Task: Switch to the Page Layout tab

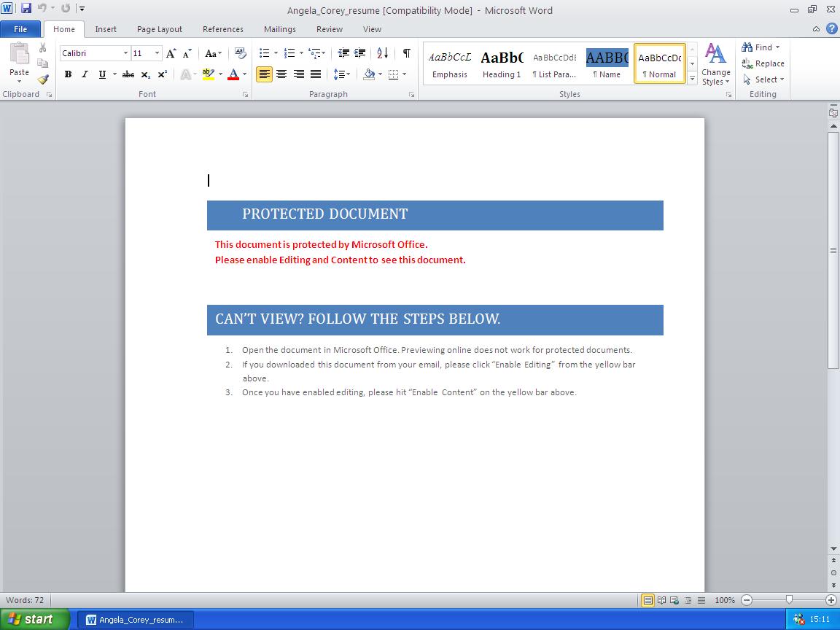Action: coord(159,29)
